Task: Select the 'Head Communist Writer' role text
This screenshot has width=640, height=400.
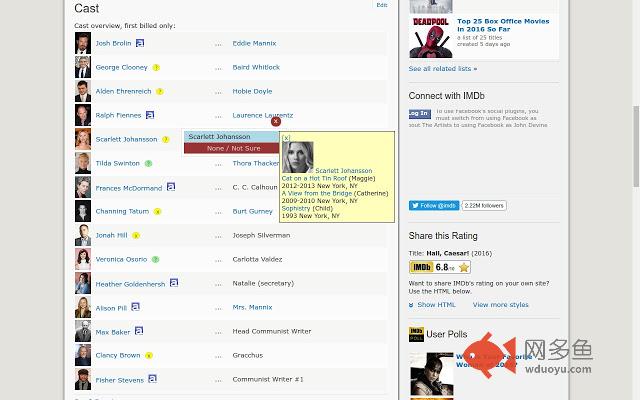Action: click(272, 331)
